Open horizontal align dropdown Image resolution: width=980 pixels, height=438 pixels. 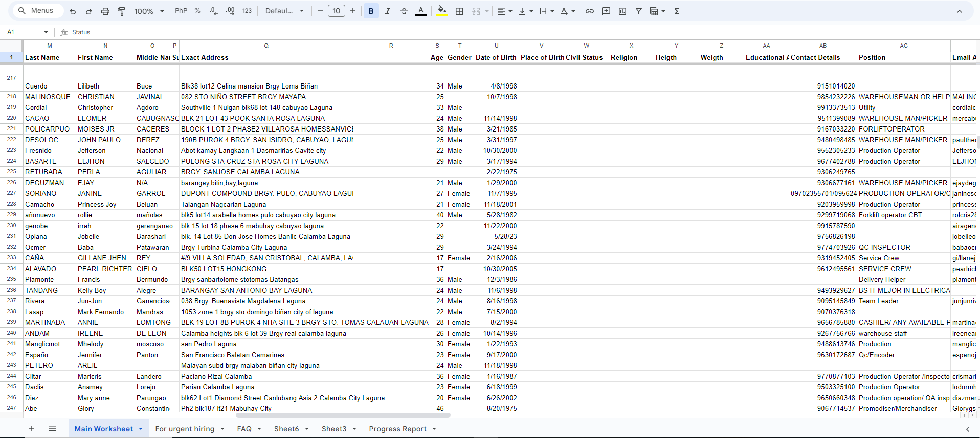[505, 11]
